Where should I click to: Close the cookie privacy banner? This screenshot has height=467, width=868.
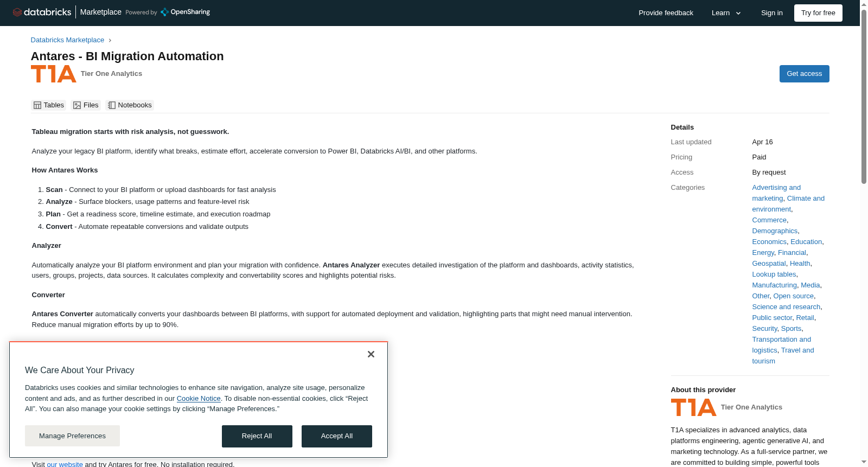click(371, 354)
